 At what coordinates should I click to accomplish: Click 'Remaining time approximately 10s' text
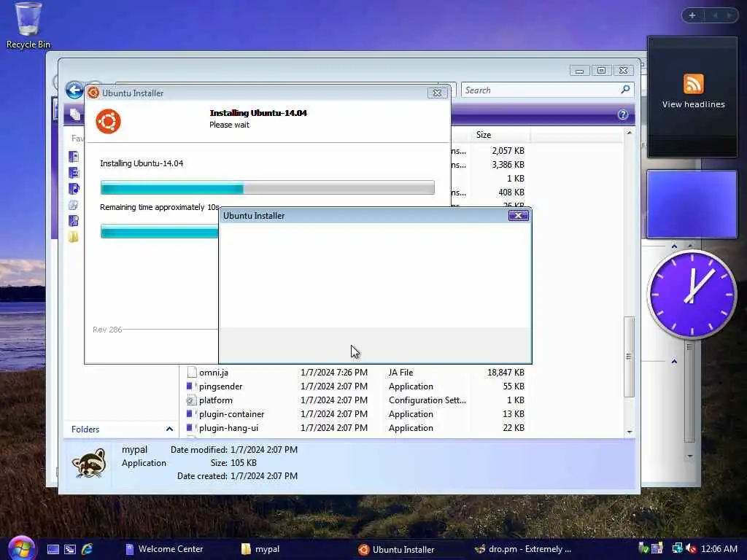pyautogui.click(x=160, y=207)
